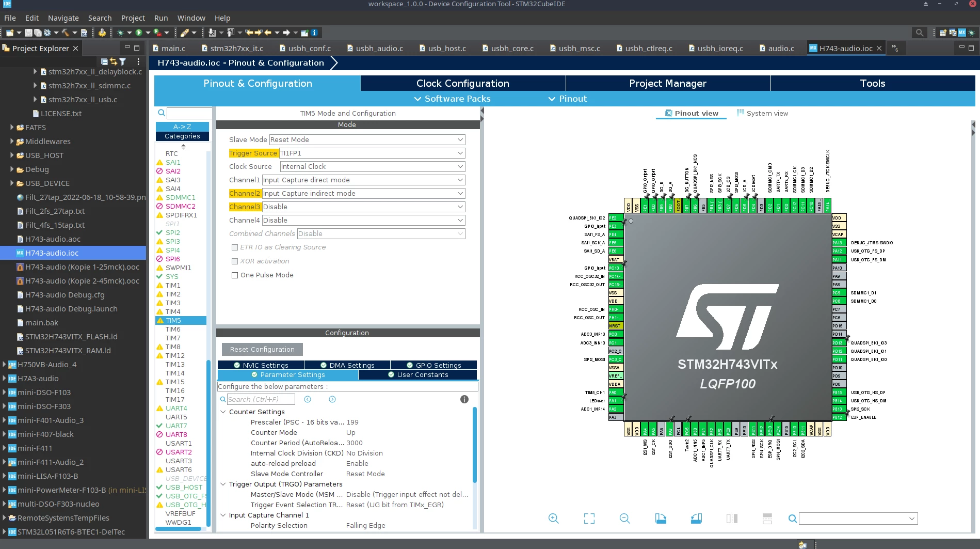The image size is (980, 549).
Task: Open Channel1 mode dropdown
Action: coord(363,180)
